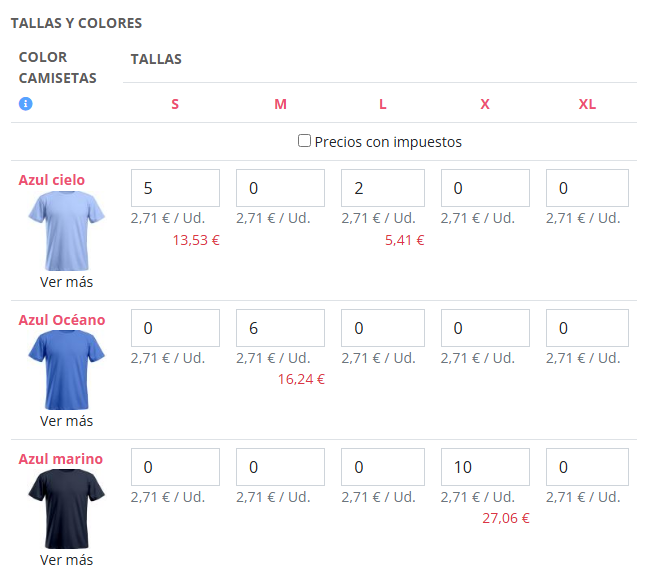Image resolution: width=666 pixels, height=575 pixels.
Task: Click the Azul marino color name
Action: 61,459
